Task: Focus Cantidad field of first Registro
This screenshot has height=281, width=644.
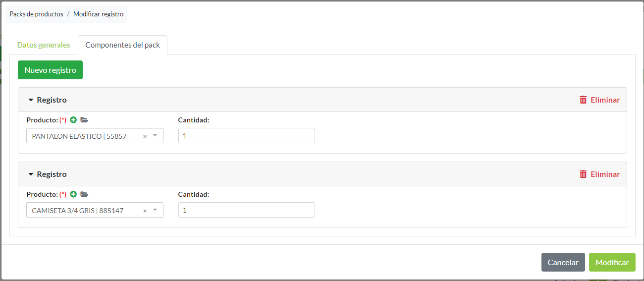Action: point(246,136)
